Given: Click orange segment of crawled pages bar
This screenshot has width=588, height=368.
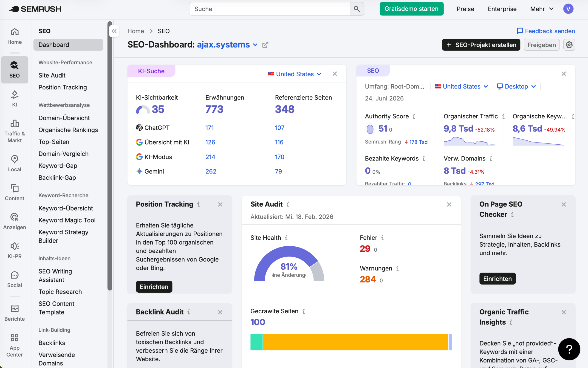Looking at the screenshot, I should pos(356,342).
